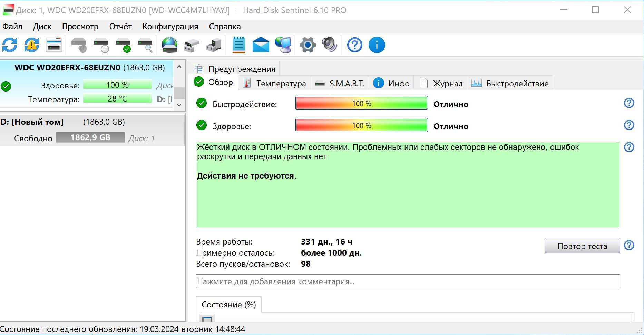The image size is (644, 335).
Task: Click the first drive-with-cable toolbar icon
Action: pyautogui.click(x=192, y=45)
